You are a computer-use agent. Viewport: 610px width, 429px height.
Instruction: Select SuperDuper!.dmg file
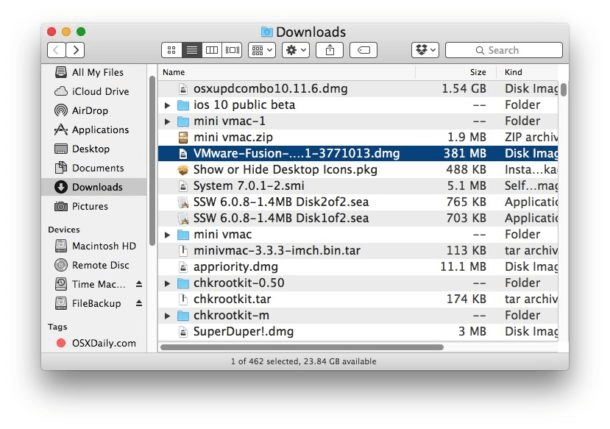coord(358,332)
